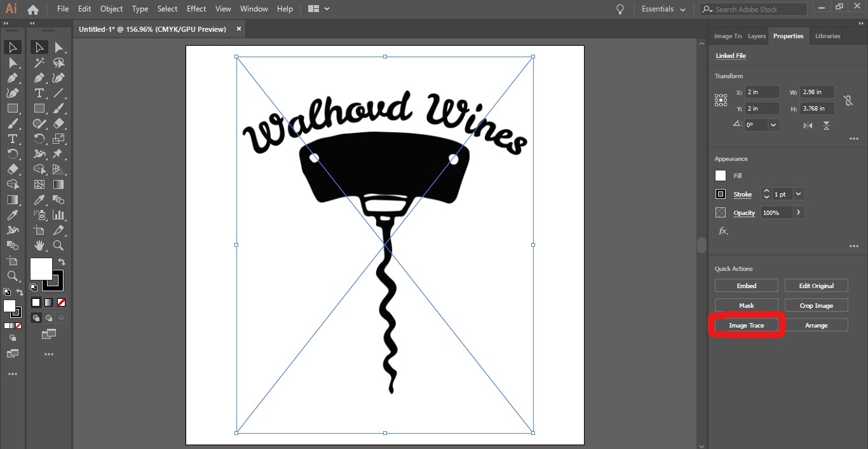
Task: Click Change Screen Mode icon in the two-column toolbar
Action: click(x=49, y=334)
